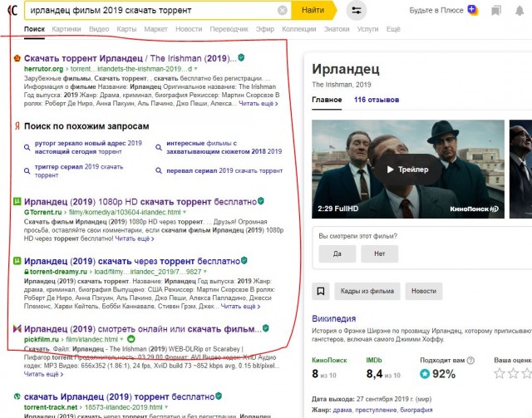Open 'скачать Ирландец (2019) торрент бесплатно' result
This screenshot has width=532, height=418.
tap(119, 396)
